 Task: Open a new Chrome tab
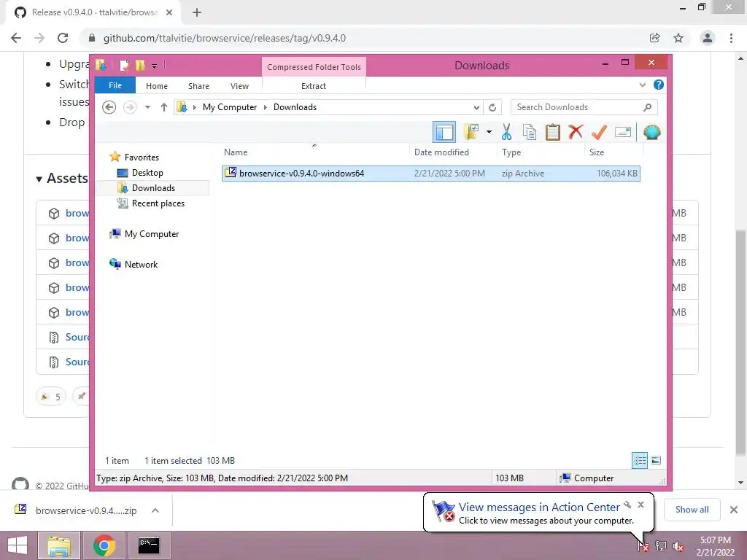point(197,13)
